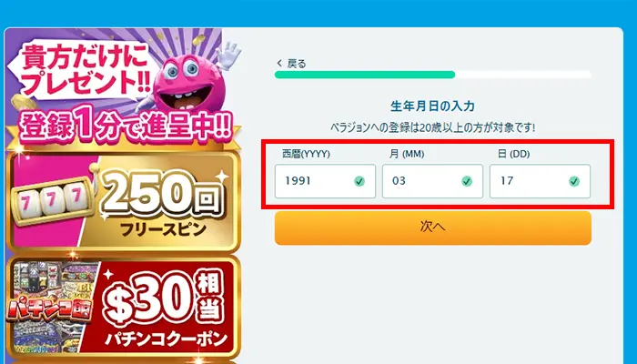Click the green checkmark in the day field
637x364 pixels.
[x=574, y=181]
